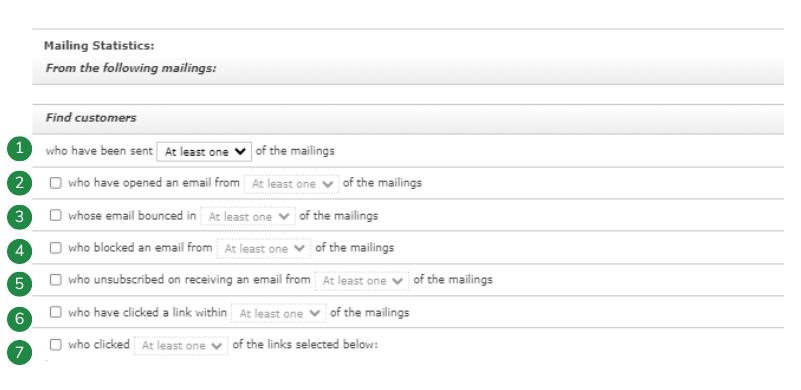Open dropdown for clicked link within mailings
Screen dimensions: 801x390
coord(278,313)
